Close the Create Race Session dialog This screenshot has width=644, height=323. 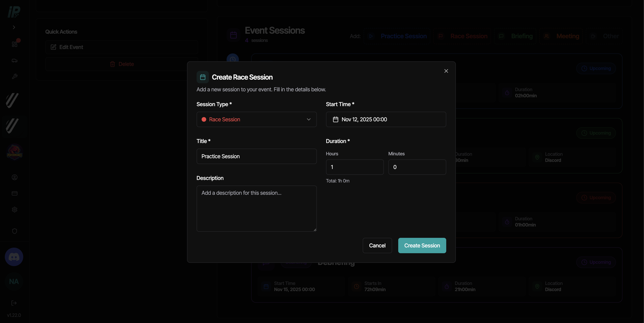pos(446,71)
